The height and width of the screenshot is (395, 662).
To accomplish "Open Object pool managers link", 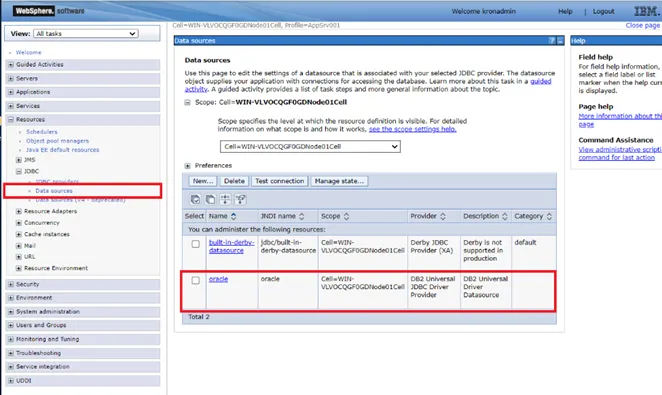I will pyautogui.click(x=57, y=141).
